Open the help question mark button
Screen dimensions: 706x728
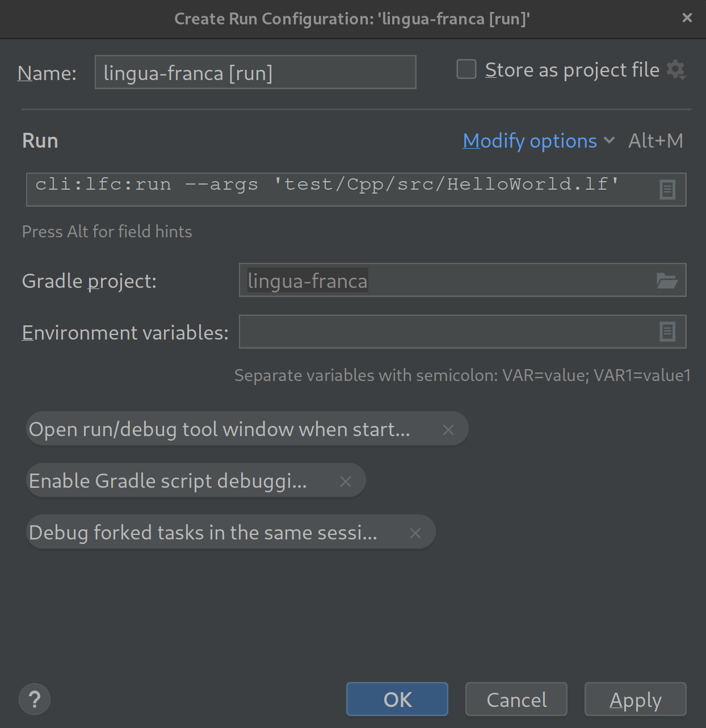pyautogui.click(x=35, y=700)
